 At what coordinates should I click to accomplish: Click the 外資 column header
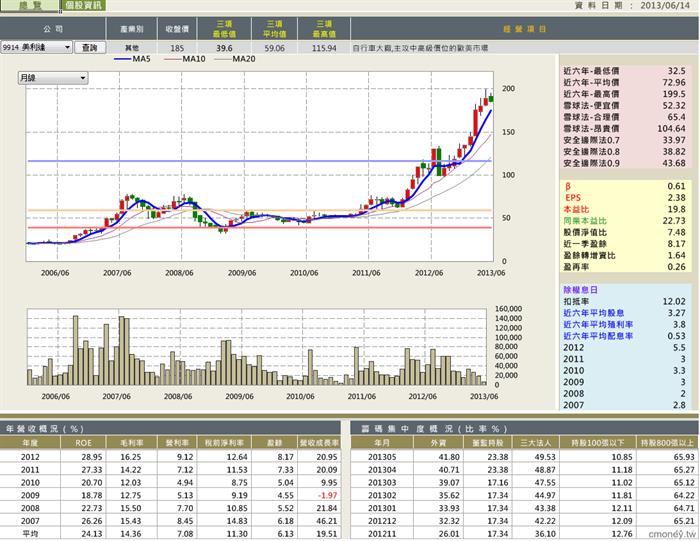click(x=436, y=443)
